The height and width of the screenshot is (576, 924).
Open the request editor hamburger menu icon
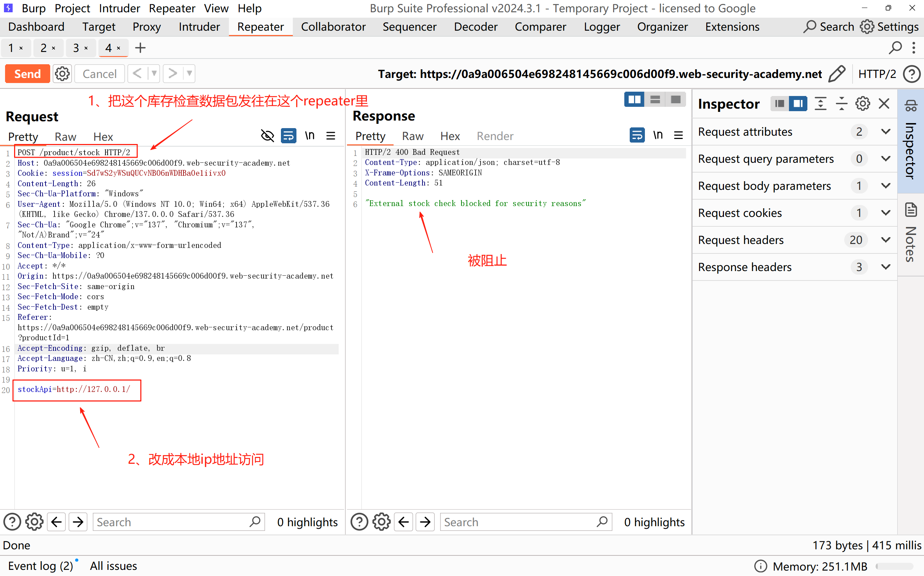pyautogui.click(x=331, y=136)
